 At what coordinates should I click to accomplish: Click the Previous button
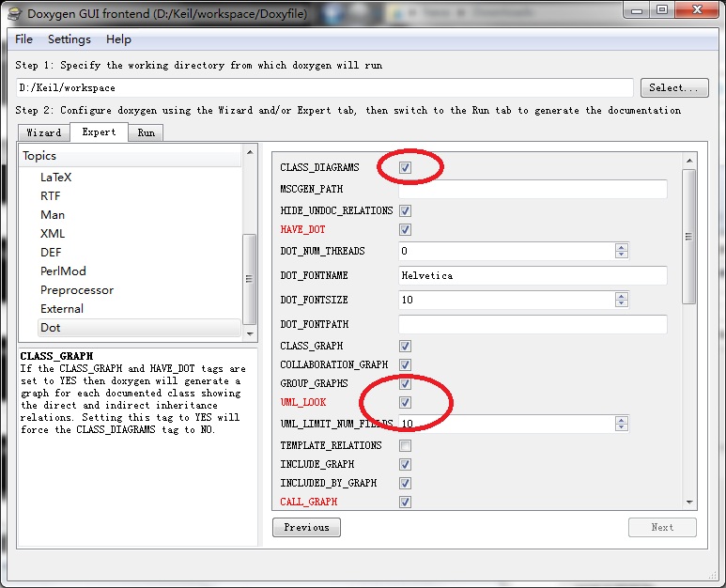click(306, 527)
